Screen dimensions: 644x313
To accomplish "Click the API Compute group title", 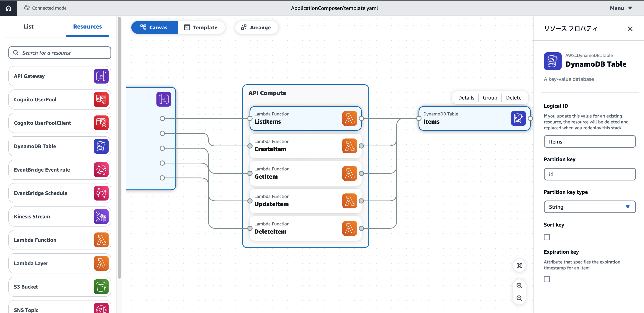I will click(x=267, y=93).
